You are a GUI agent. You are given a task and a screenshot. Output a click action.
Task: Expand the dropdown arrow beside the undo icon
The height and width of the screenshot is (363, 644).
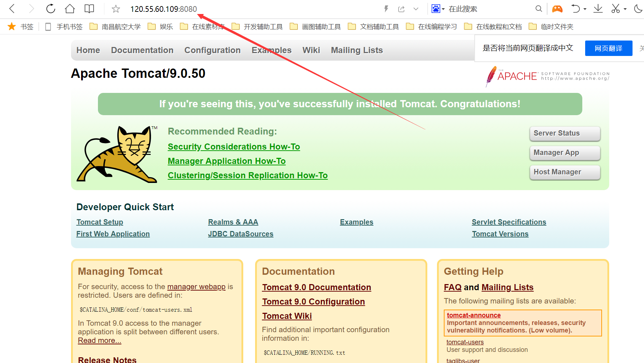click(x=585, y=9)
